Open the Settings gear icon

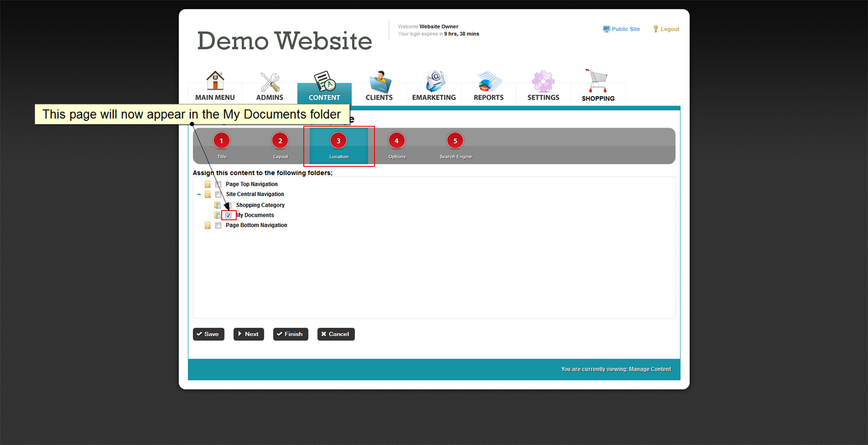point(543,82)
